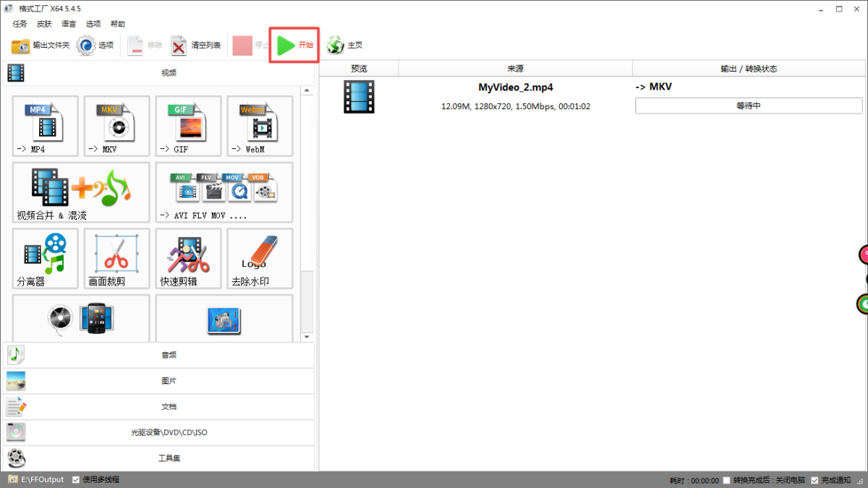
Task: Select the -> GIF conversion icon
Action: point(189,126)
